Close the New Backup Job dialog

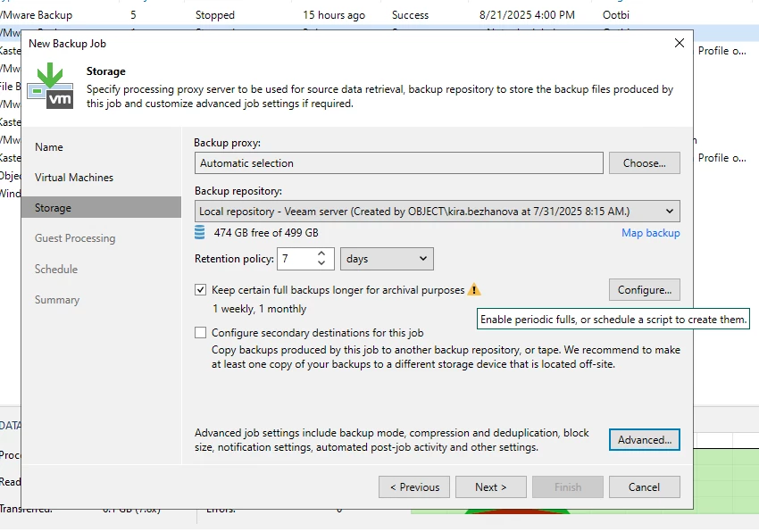click(680, 43)
